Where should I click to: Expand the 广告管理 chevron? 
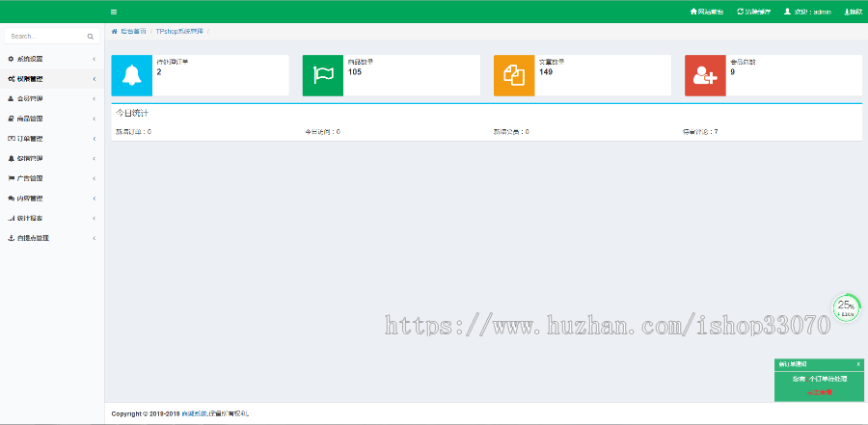[x=95, y=178]
